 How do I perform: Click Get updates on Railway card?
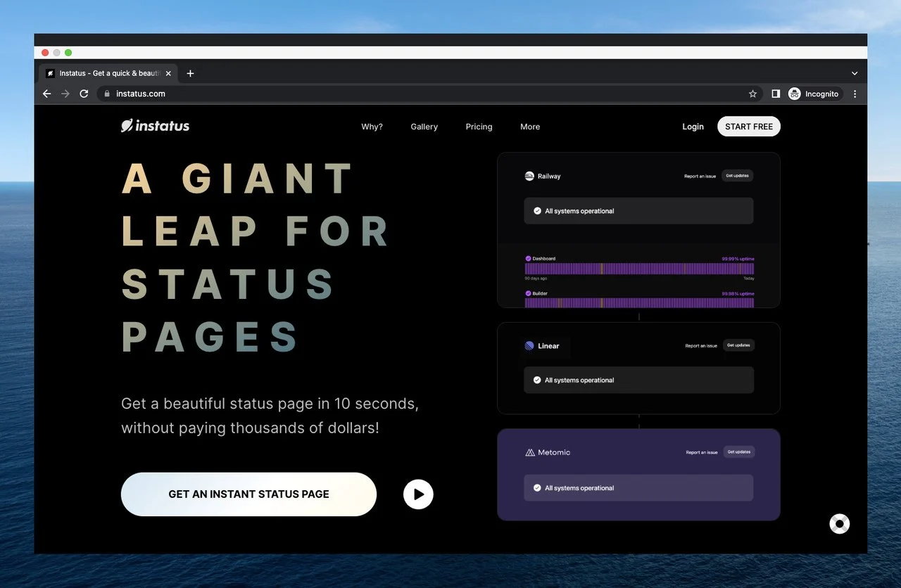pos(738,176)
